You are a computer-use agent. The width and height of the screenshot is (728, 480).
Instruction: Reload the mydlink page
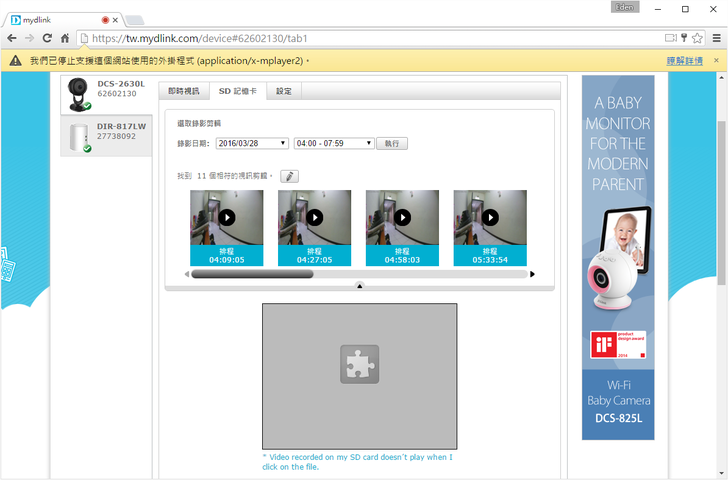47,38
